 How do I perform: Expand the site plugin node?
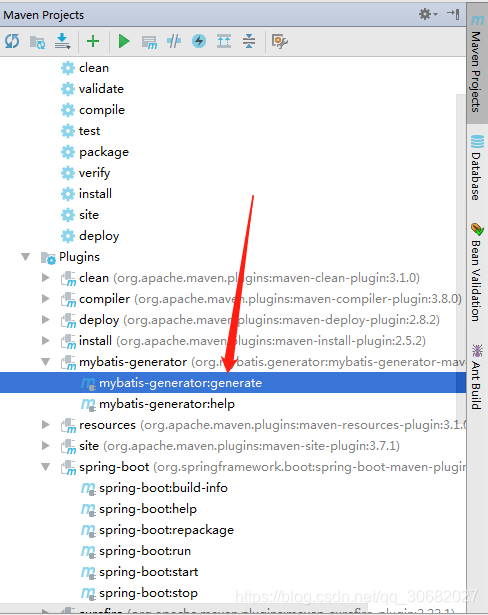46,446
